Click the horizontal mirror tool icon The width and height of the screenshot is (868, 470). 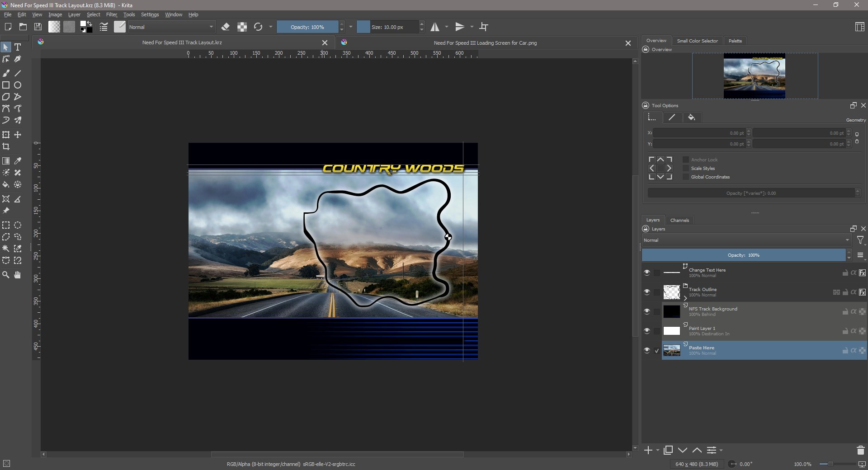tap(435, 27)
